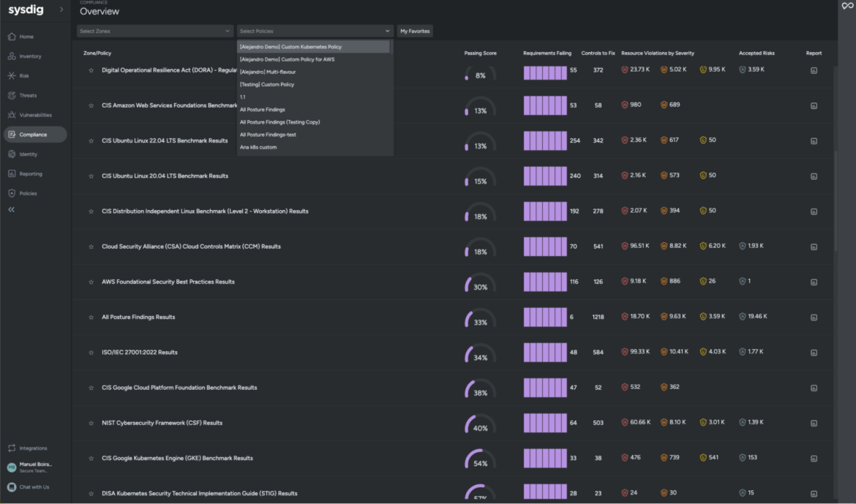856x504 pixels.
Task: Select Compliance in the sidebar
Action: pyautogui.click(x=35, y=135)
